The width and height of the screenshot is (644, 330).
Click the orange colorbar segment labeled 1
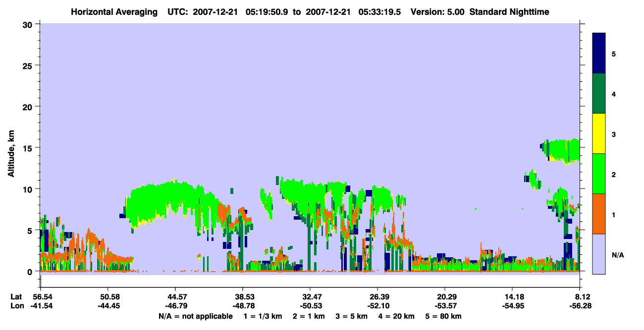(x=599, y=214)
